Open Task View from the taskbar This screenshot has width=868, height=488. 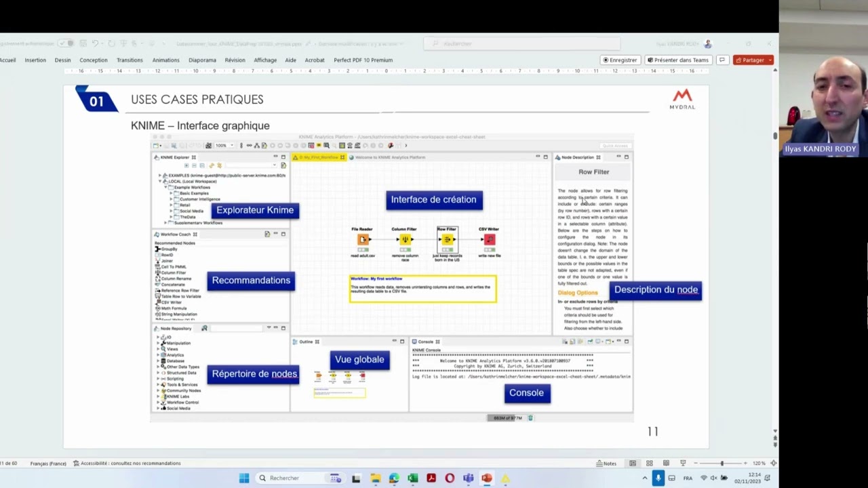pyautogui.click(x=355, y=478)
